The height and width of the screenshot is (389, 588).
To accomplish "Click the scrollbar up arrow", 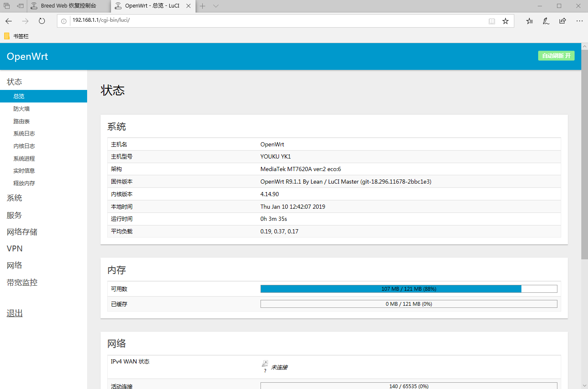I will pos(585,46).
